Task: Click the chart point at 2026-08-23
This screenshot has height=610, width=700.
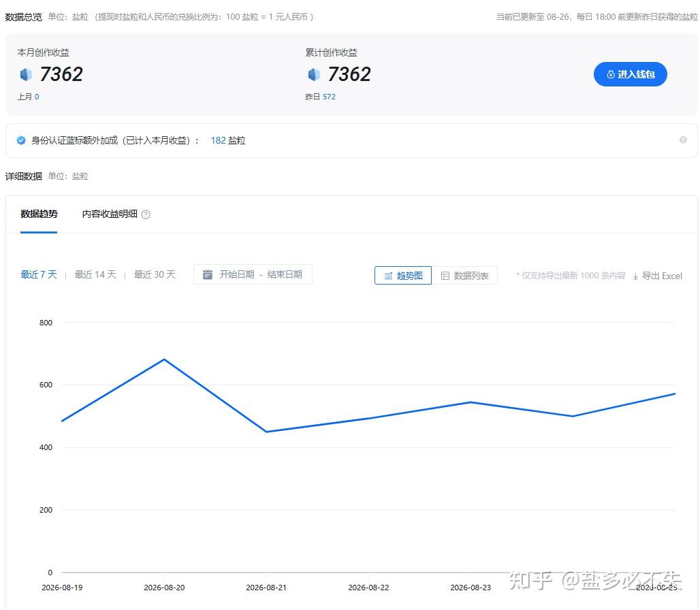Action: (x=471, y=402)
